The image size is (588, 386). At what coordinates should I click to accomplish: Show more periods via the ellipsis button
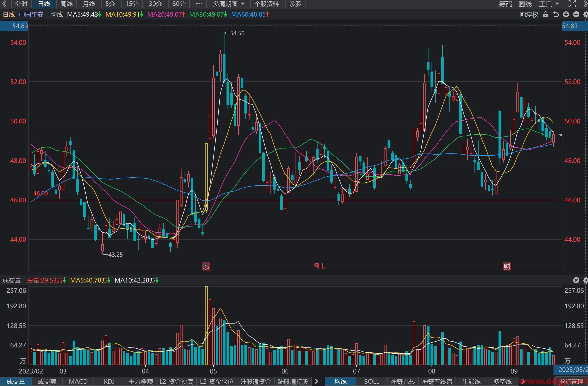[199, 4]
